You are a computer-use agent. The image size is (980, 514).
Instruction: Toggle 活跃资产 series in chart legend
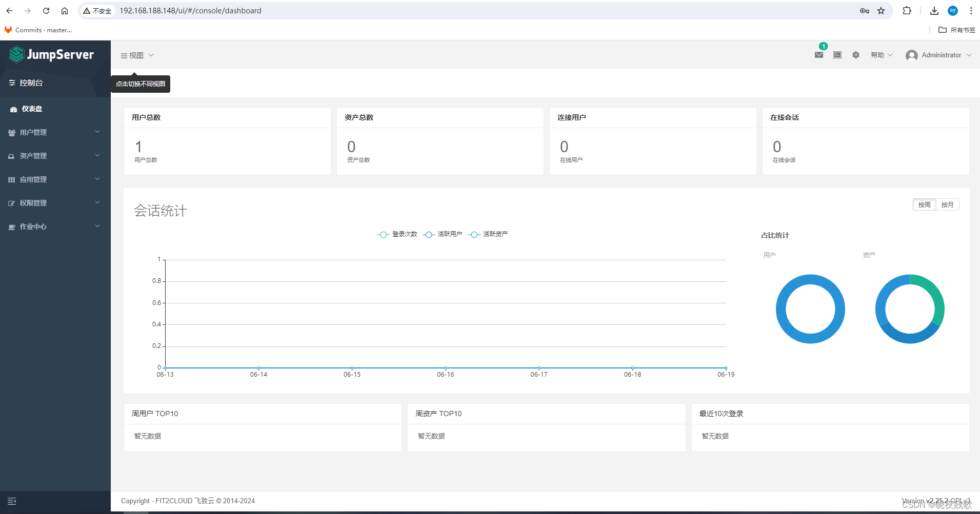488,234
